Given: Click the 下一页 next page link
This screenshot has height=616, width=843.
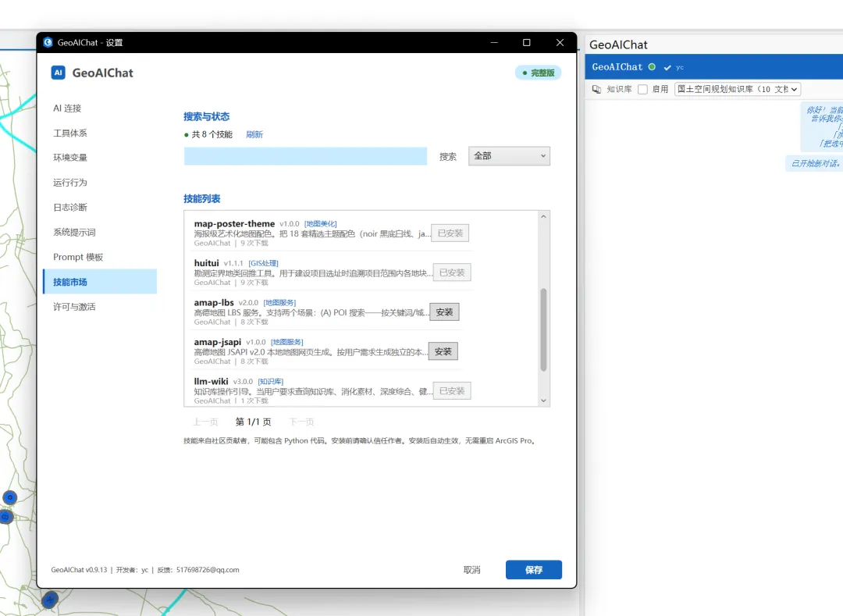Looking at the screenshot, I should pos(301,422).
